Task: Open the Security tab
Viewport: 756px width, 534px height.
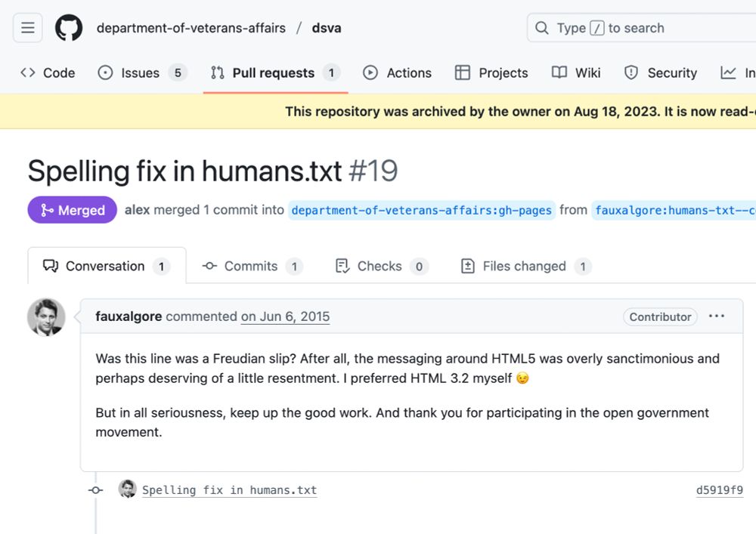Action: (661, 73)
